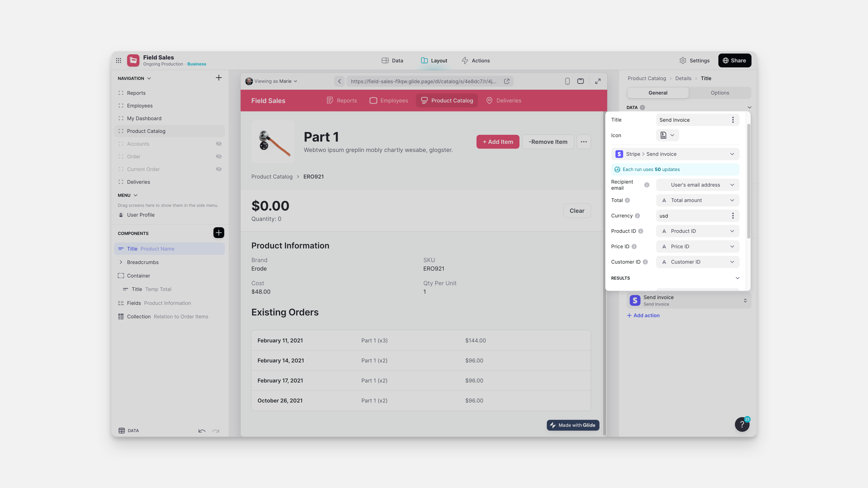
Task: Expand the preview to fullscreen
Action: (x=598, y=81)
